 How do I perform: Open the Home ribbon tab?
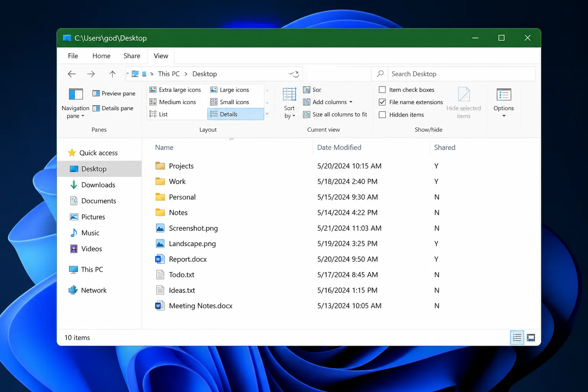(101, 56)
